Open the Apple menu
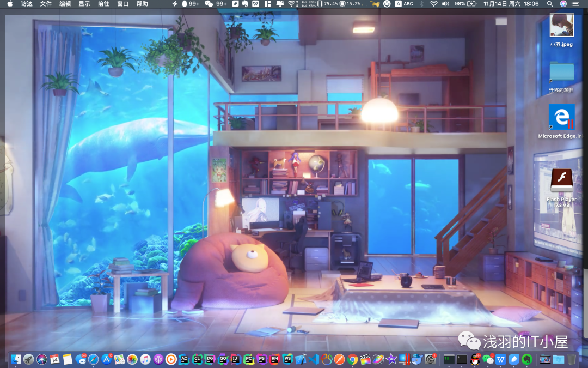Screen dimensions: 588x368 [10, 4]
